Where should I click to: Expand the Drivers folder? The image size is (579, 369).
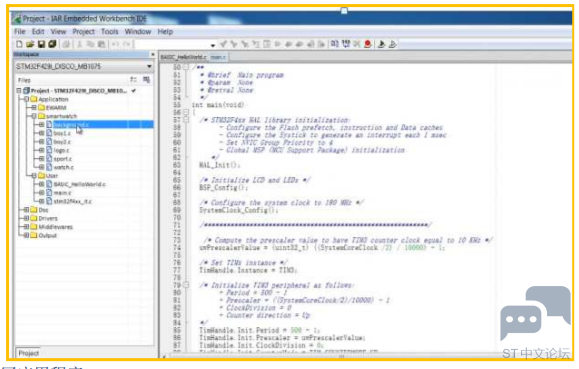pyautogui.click(x=26, y=218)
